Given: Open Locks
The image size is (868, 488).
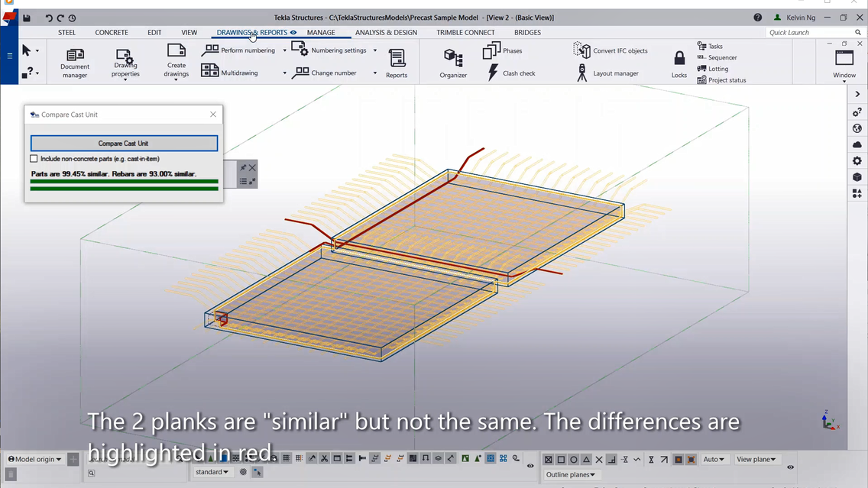Looking at the screenshot, I should tap(679, 64).
